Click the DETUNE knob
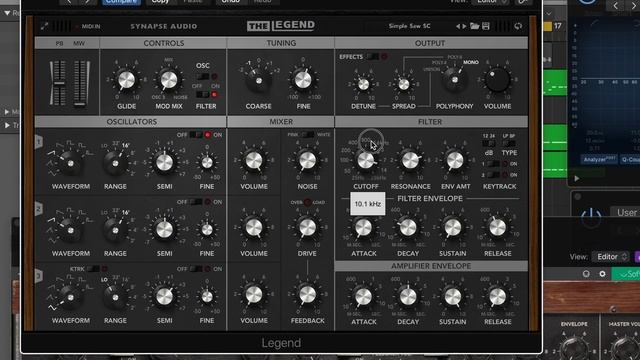This screenshot has height=360, width=640. pyautogui.click(x=363, y=84)
